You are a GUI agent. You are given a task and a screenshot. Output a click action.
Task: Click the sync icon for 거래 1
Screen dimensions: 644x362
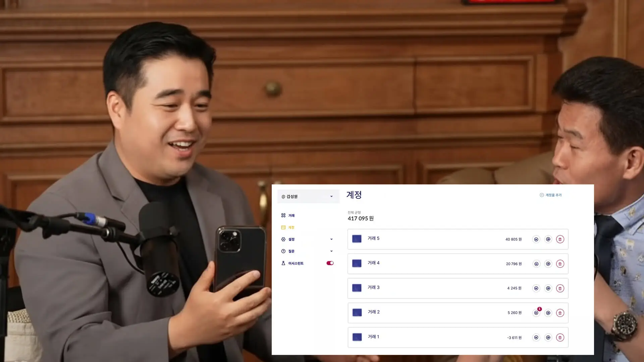tap(548, 338)
